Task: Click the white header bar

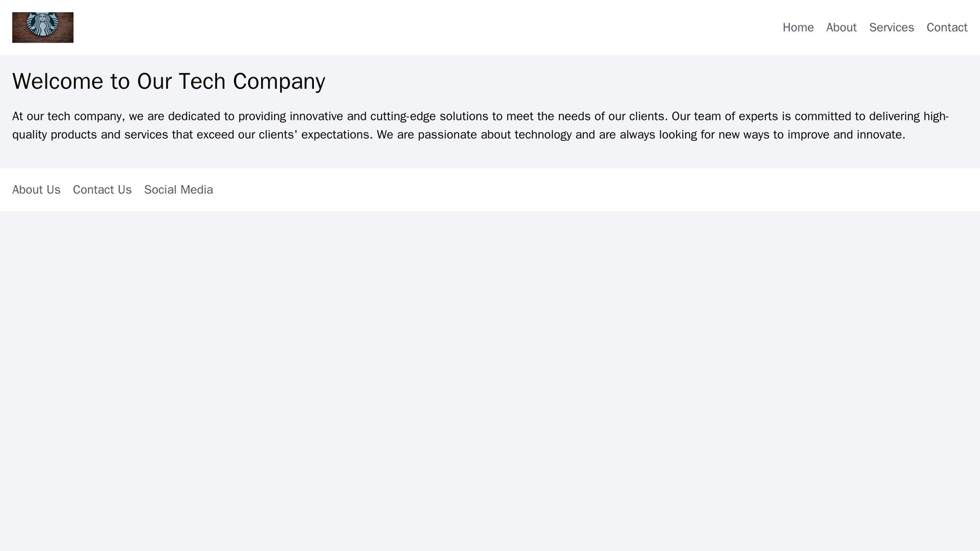Action: 475,27
